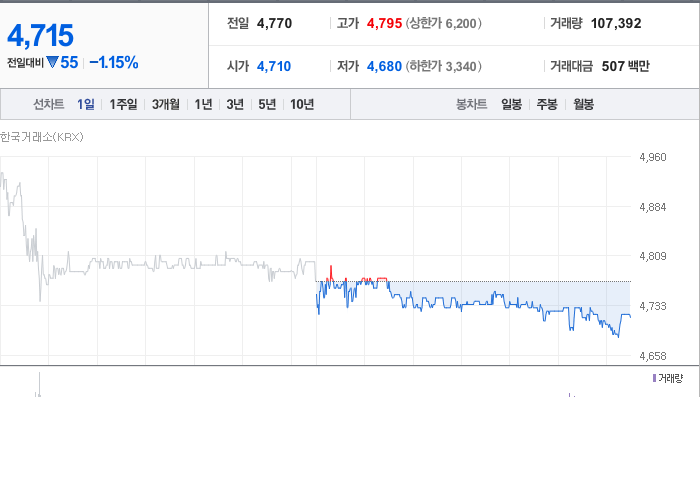The image size is (700, 490).
Task: Switch to the 주봉 candle chart
Action: [547, 104]
